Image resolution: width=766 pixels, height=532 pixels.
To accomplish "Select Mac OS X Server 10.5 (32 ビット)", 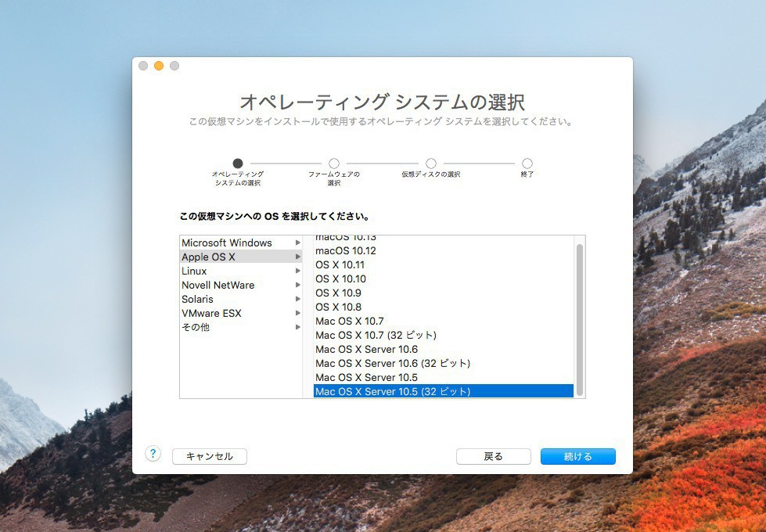I will pos(444,391).
